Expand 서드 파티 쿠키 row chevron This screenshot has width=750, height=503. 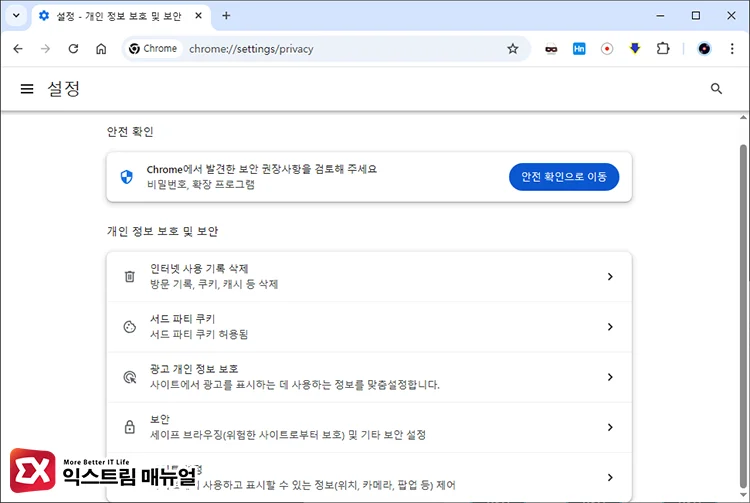click(610, 327)
